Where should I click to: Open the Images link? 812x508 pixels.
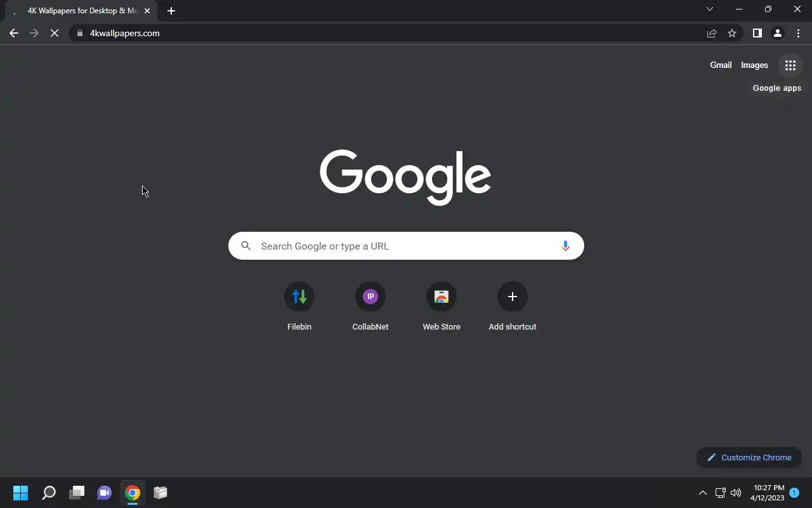[x=754, y=65]
